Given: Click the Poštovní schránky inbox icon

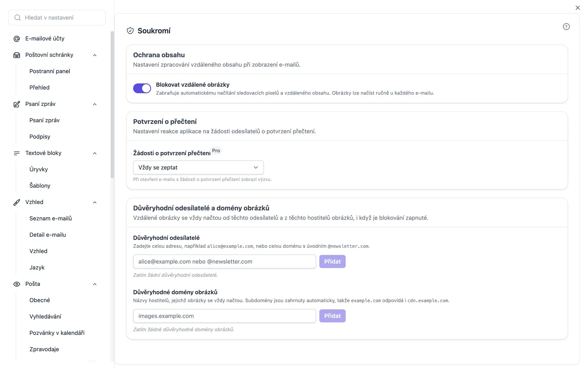Looking at the screenshot, I should (17, 55).
